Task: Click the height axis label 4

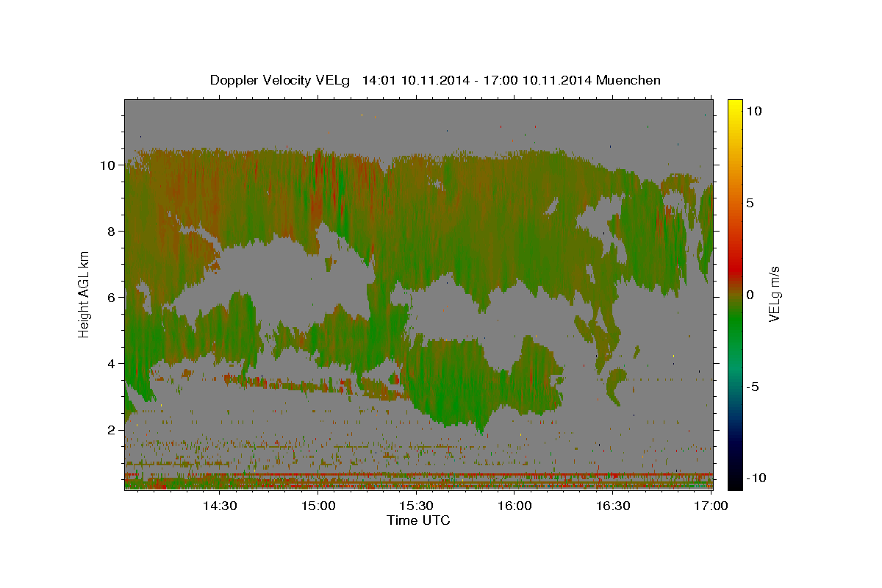Action: click(x=112, y=364)
